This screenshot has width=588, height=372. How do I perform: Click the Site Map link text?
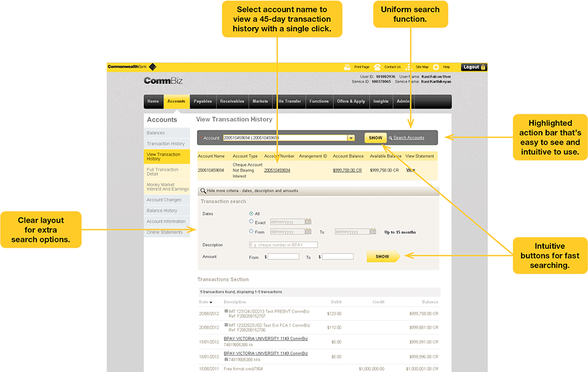pyautogui.click(x=422, y=67)
